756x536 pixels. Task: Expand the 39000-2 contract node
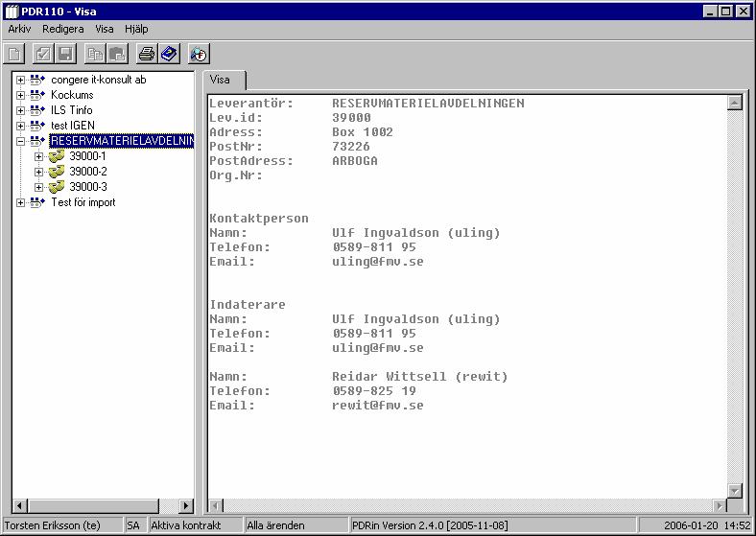[x=39, y=172]
